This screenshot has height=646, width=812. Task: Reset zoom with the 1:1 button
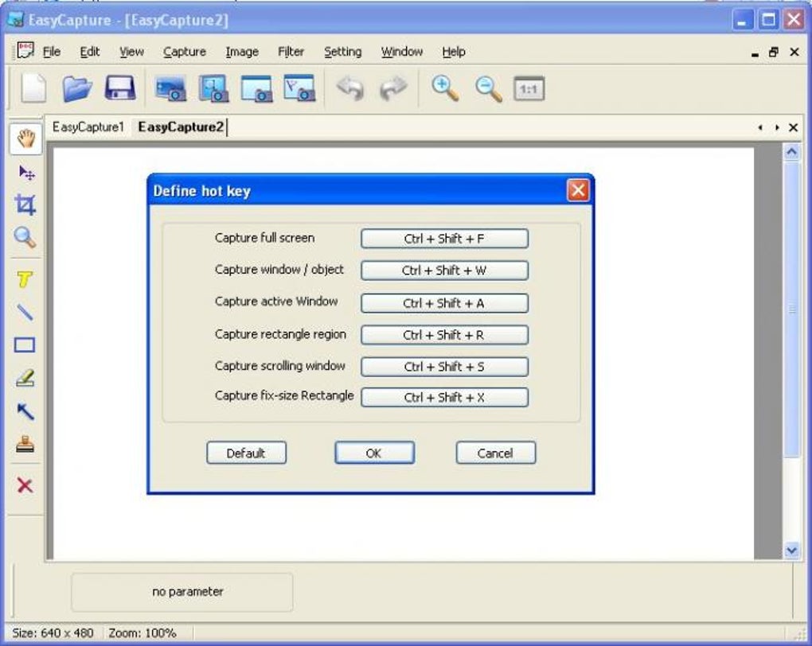[529, 89]
